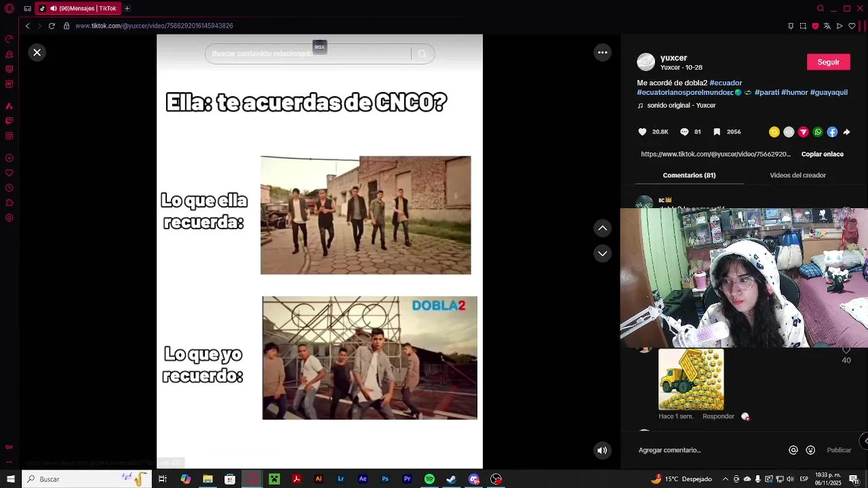Open Photoshop from the taskbar
This screenshot has width=868, height=488.
385,479
